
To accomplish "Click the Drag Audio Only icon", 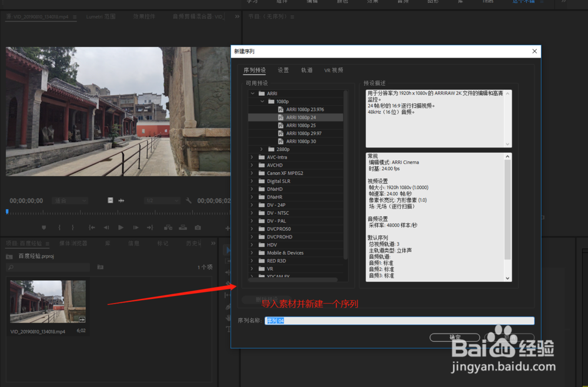I will (x=121, y=200).
